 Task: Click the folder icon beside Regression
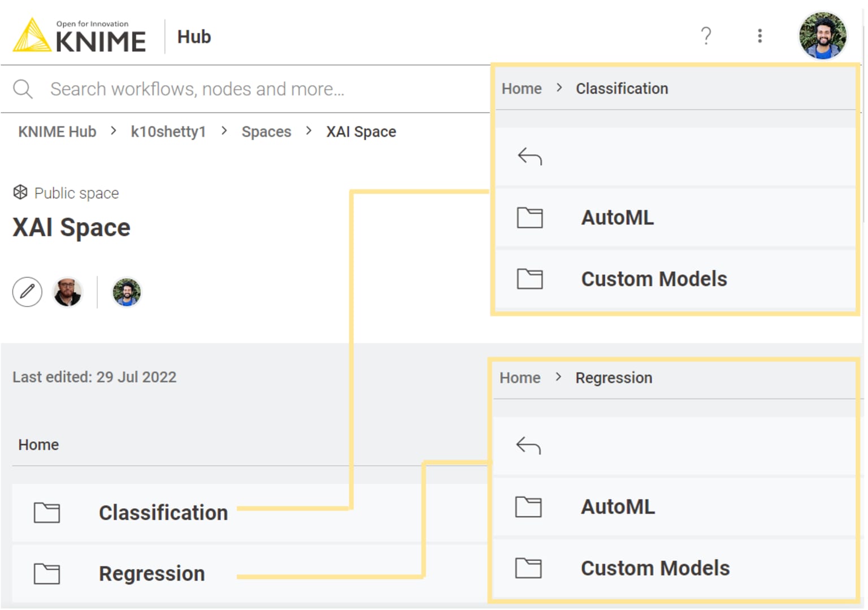pos(47,574)
